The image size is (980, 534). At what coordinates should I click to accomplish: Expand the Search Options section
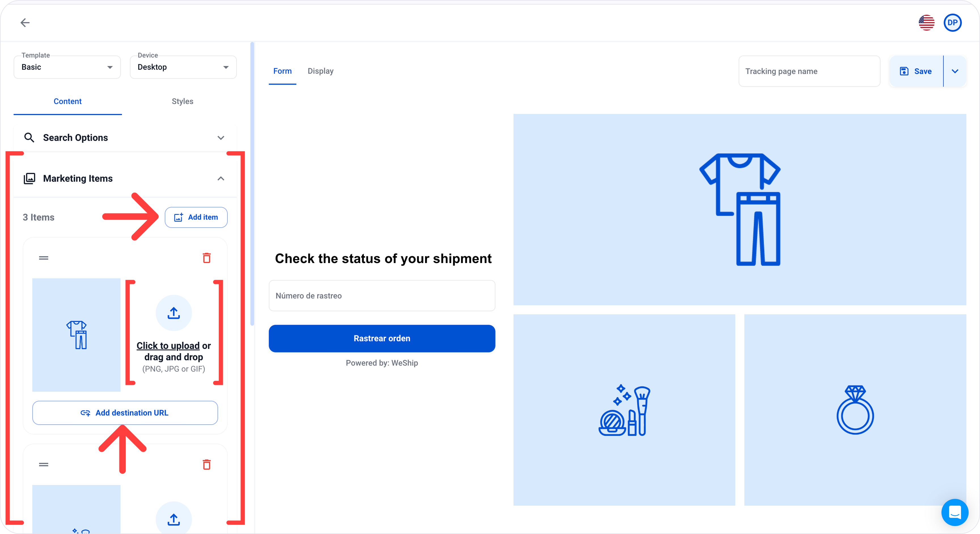221,138
